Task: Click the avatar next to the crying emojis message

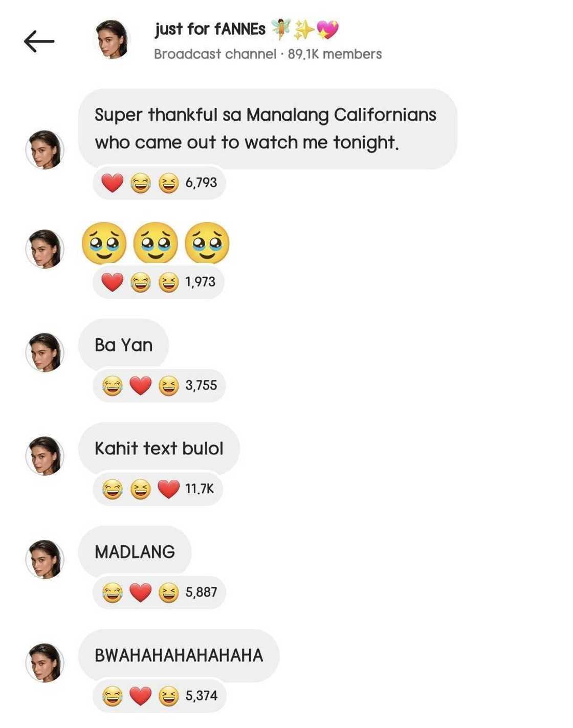Action: (45, 247)
